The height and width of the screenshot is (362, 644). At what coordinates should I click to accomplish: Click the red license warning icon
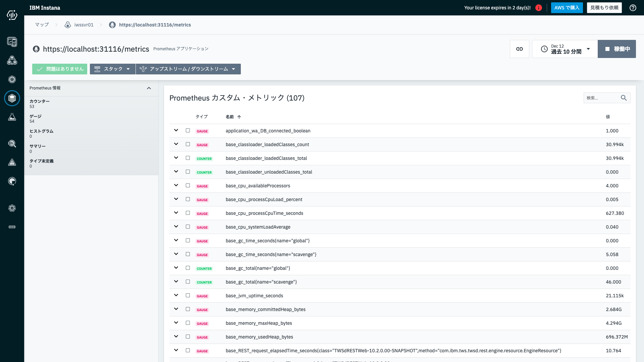click(x=539, y=8)
